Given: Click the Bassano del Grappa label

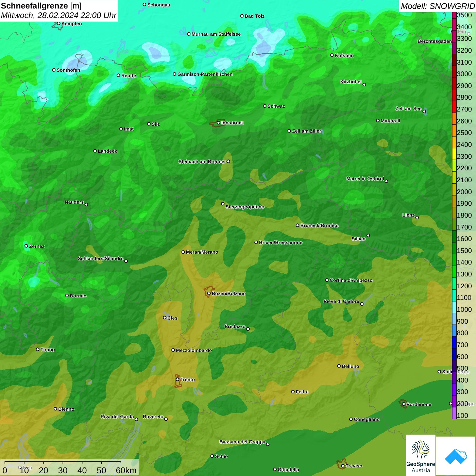Looking at the screenshot, I should [242, 442].
